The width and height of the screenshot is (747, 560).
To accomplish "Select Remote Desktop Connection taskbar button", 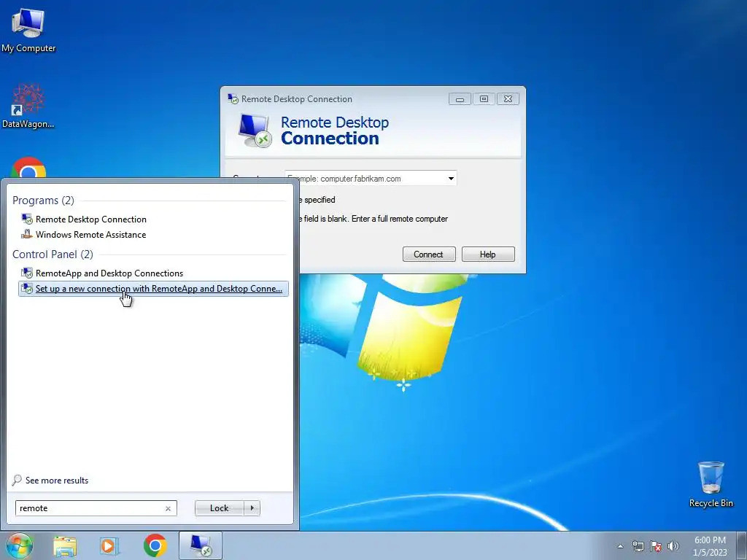I will point(201,545).
